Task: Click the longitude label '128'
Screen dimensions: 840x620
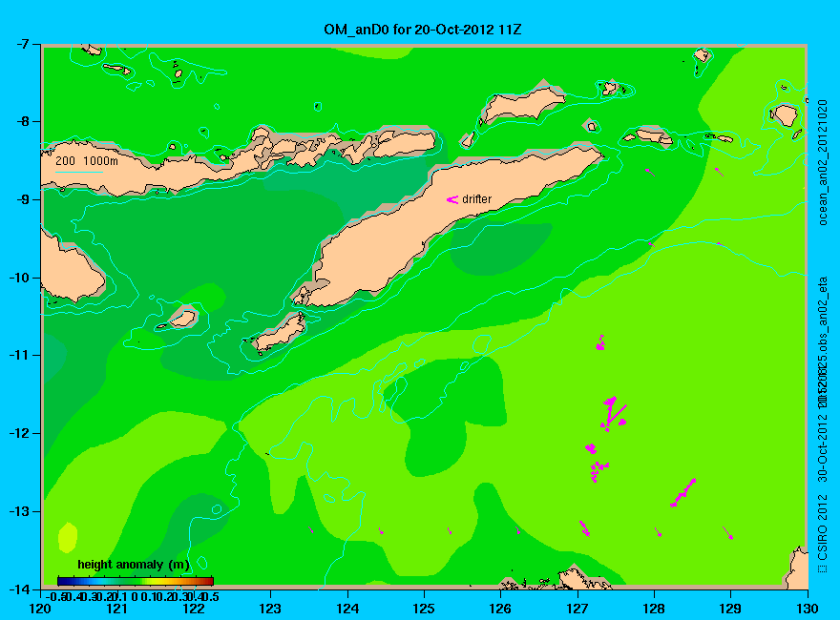Action: [654, 609]
